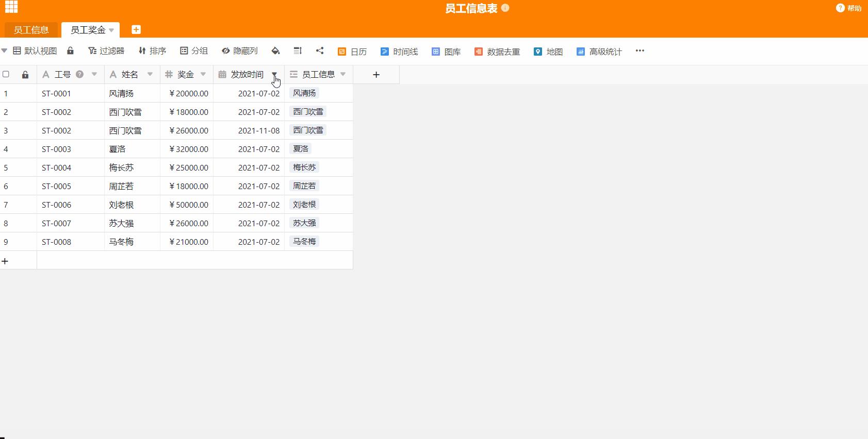
Task: Select the ￥21000.00 bonus cell
Action: pos(187,242)
